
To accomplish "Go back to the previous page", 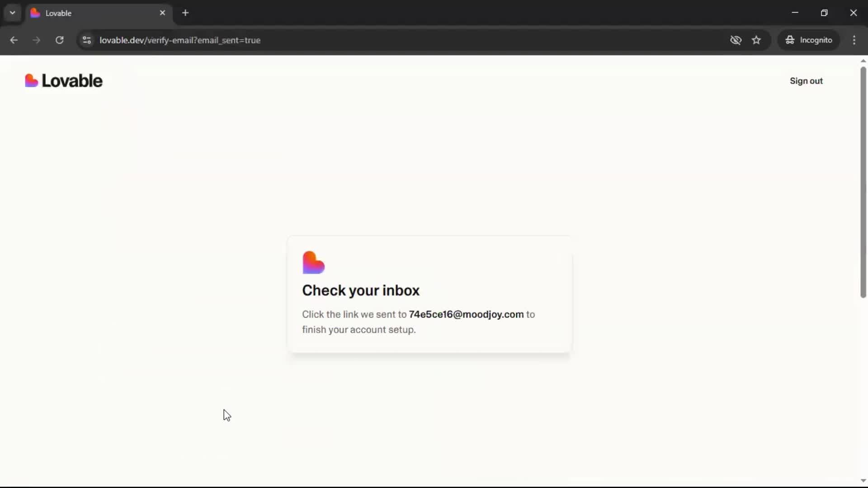I will coord(14,40).
